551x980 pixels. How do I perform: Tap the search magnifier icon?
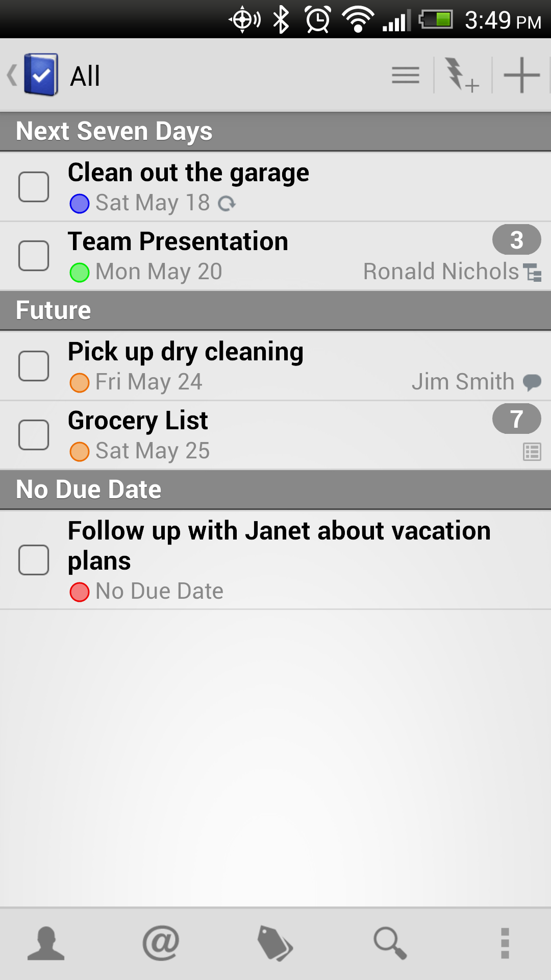pyautogui.click(x=390, y=943)
